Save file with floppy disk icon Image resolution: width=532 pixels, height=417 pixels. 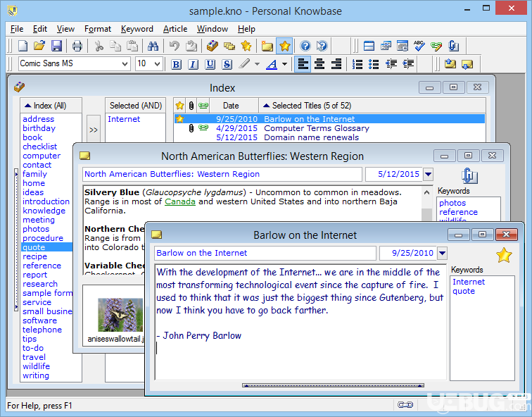click(56, 46)
